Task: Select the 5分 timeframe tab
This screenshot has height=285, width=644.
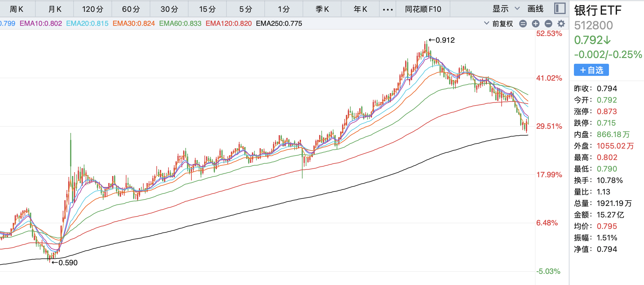Action: point(246,9)
